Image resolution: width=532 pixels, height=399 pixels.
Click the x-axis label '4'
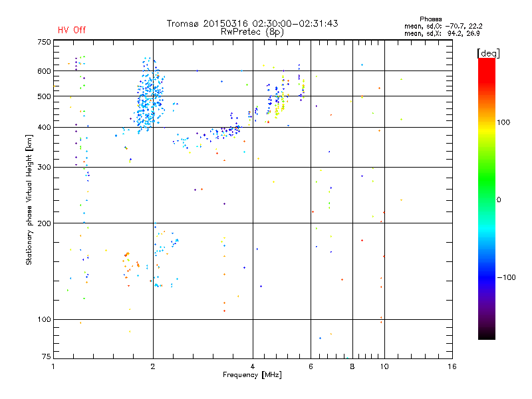[253, 367]
